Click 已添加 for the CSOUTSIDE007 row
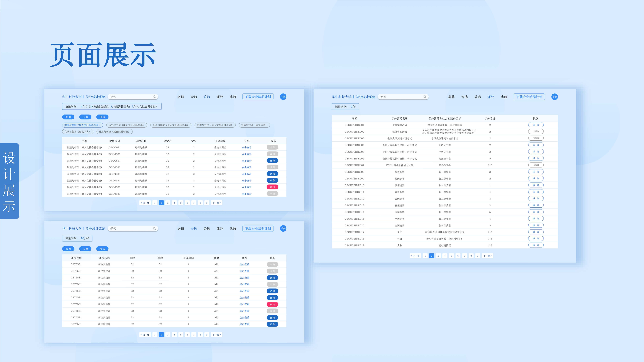Image resolution: width=644 pixels, height=362 pixels. 536,165
